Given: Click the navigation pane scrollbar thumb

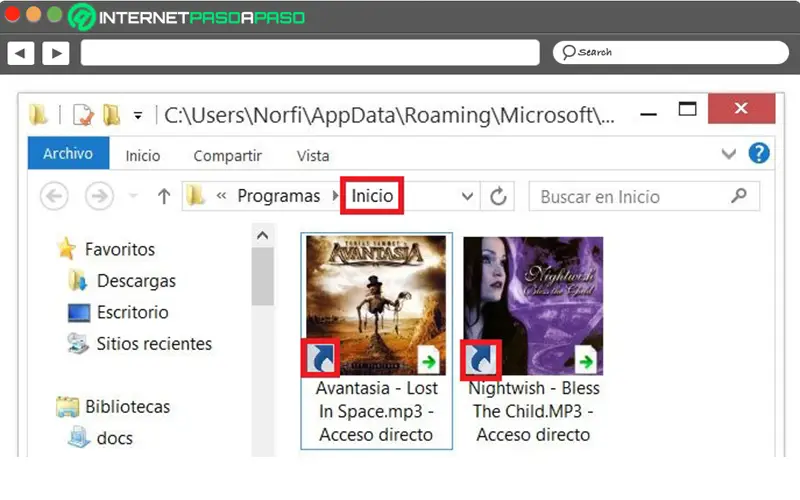Looking at the screenshot, I should [263, 276].
